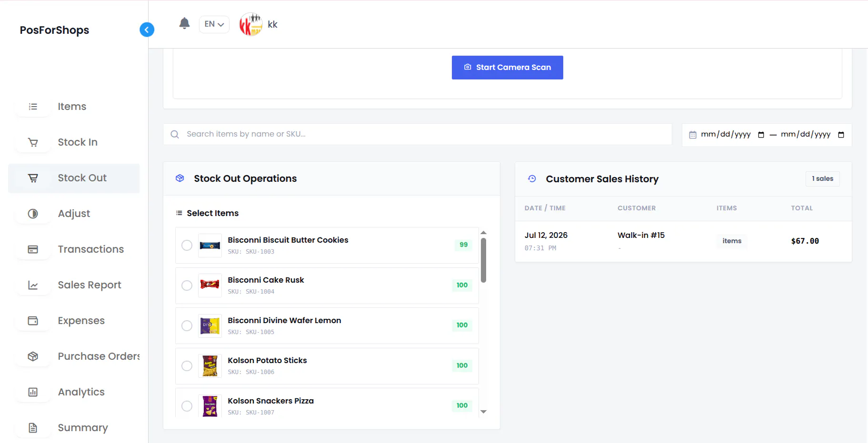Open notifications bell
Image resolution: width=868 pixels, height=443 pixels.
coord(184,23)
